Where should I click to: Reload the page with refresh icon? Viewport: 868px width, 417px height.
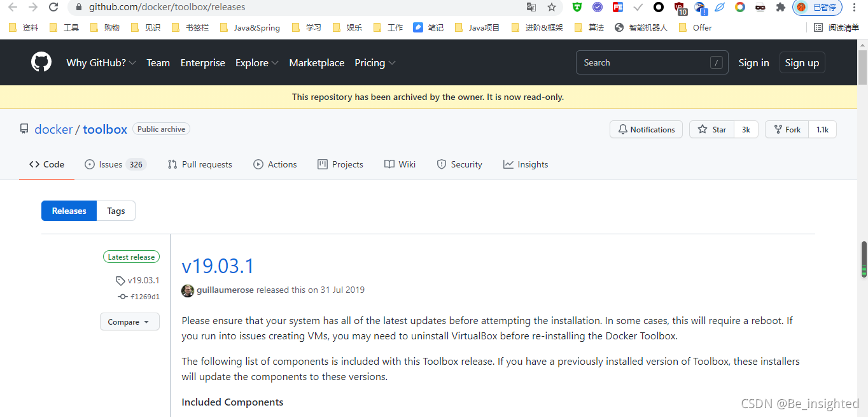tap(54, 7)
